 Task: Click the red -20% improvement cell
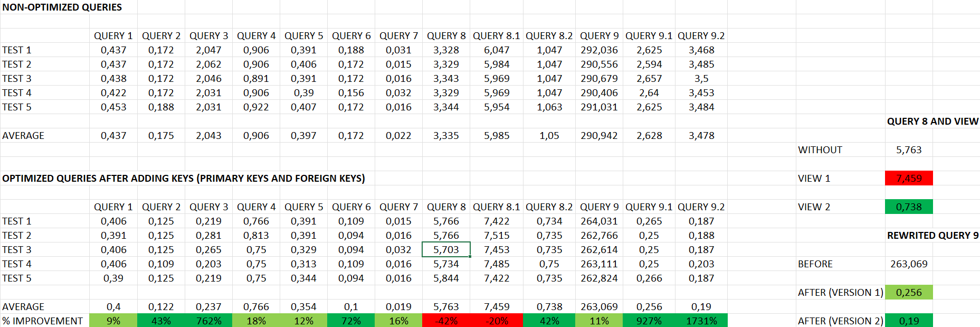click(x=497, y=321)
